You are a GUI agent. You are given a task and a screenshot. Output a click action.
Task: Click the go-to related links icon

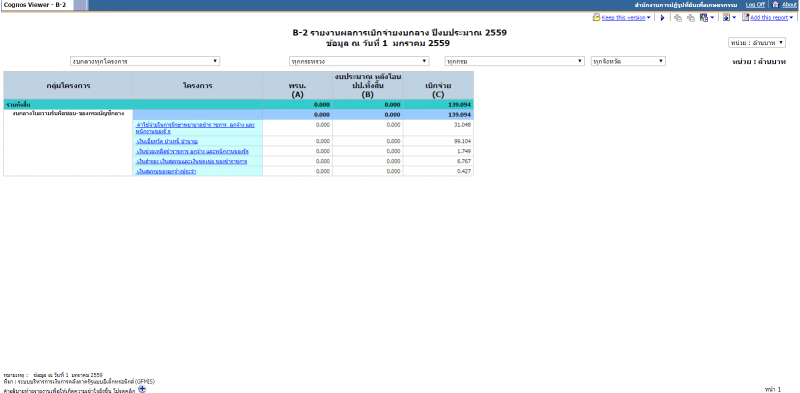(x=704, y=17)
